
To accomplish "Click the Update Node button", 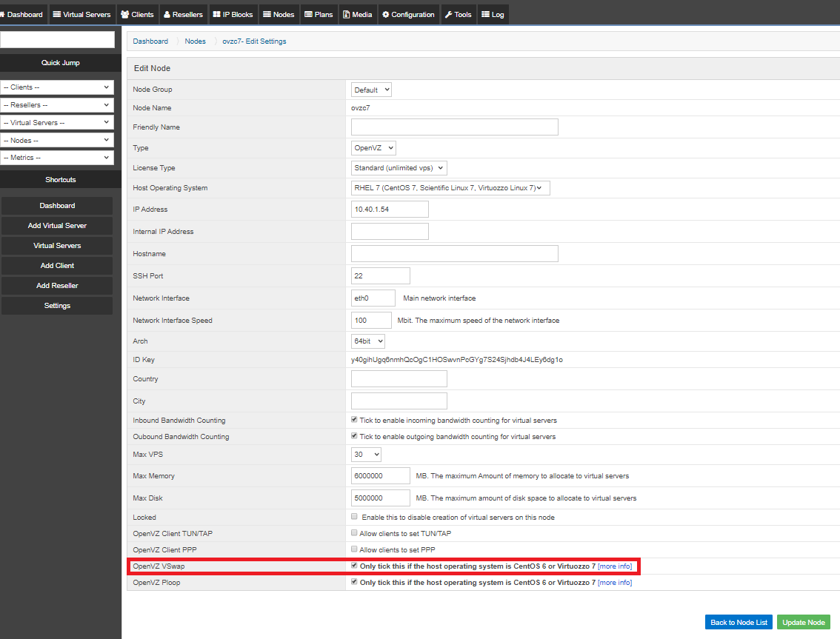I will [x=803, y=623].
